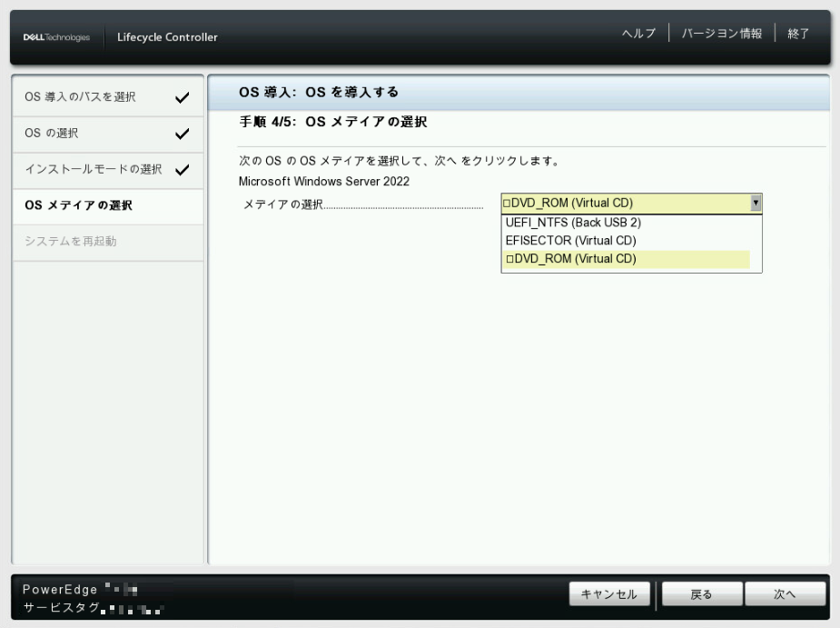Click the メディアの選択 combo box field
840x628 pixels.
point(631,204)
